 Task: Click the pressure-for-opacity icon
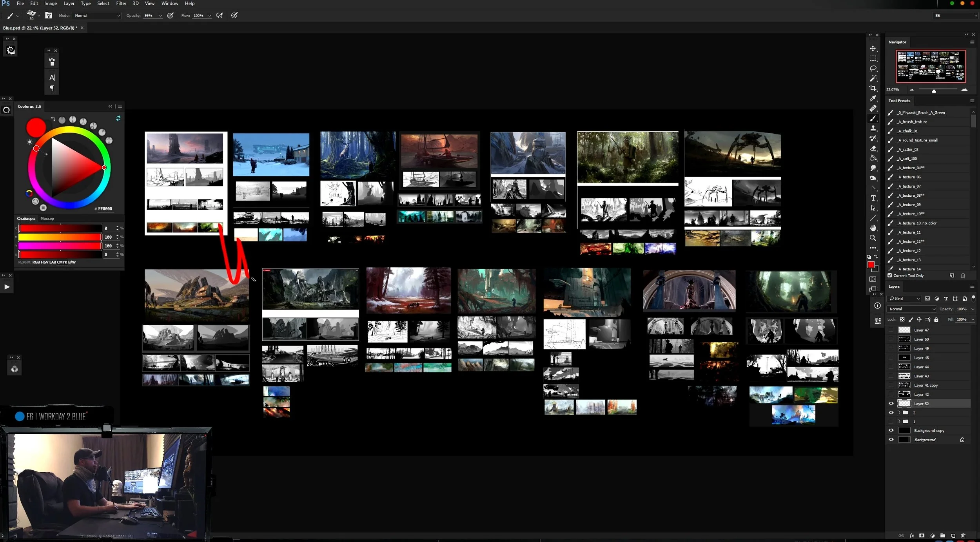[171, 15]
